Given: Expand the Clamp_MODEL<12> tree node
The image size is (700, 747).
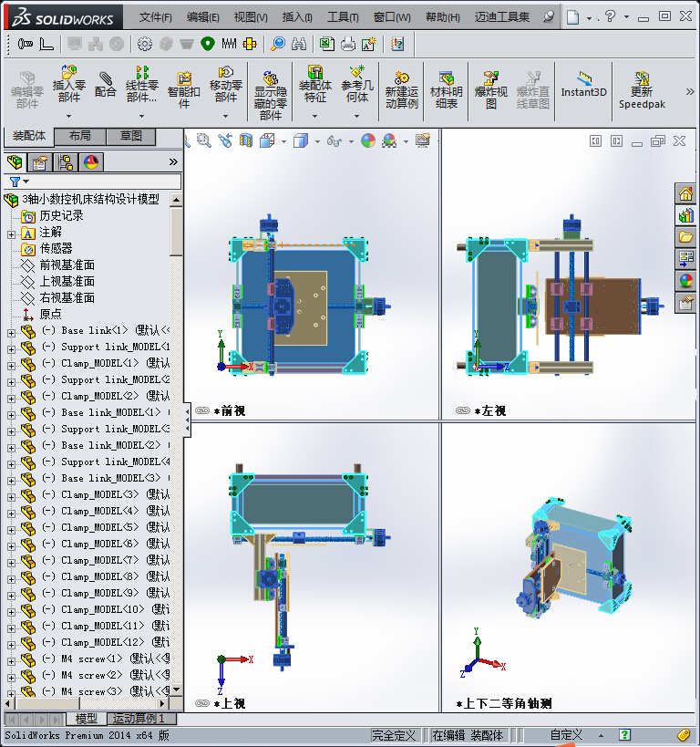Looking at the screenshot, I should 12,645.
